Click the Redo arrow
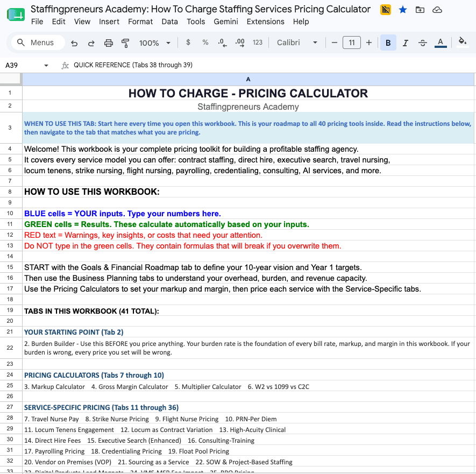 91,43
